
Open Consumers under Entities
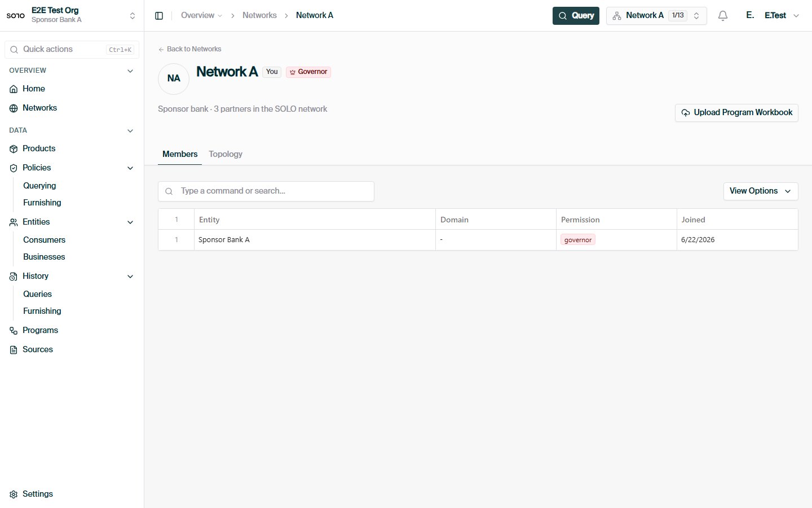click(x=44, y=240)
